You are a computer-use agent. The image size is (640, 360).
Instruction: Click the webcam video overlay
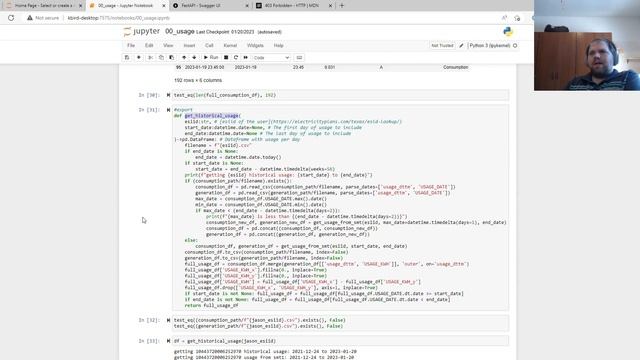point(587,45)
